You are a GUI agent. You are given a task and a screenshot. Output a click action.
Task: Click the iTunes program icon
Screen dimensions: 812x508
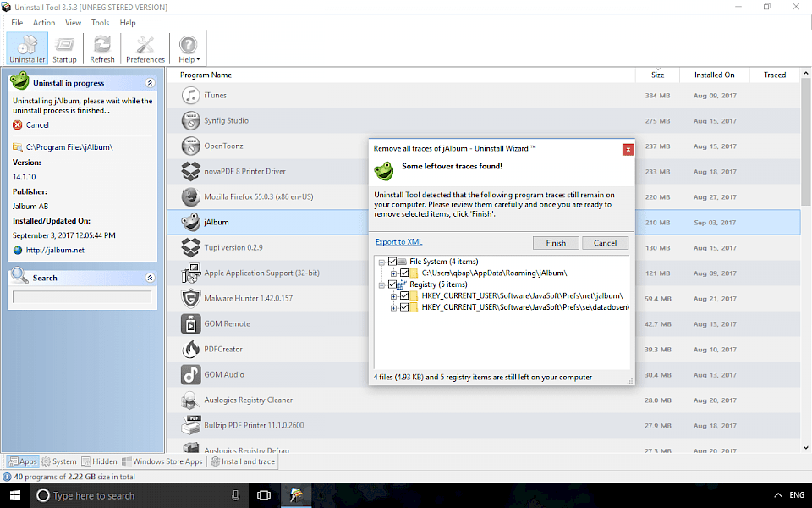tap(190, 96)
